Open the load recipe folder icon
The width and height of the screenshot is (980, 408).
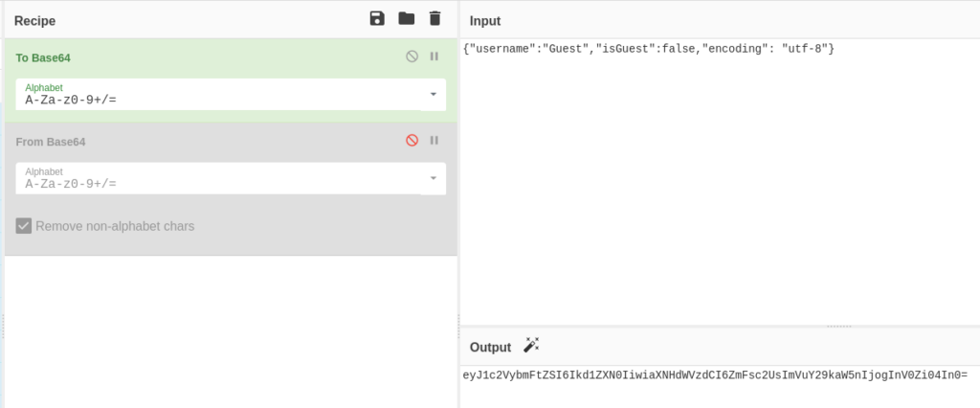406,19
